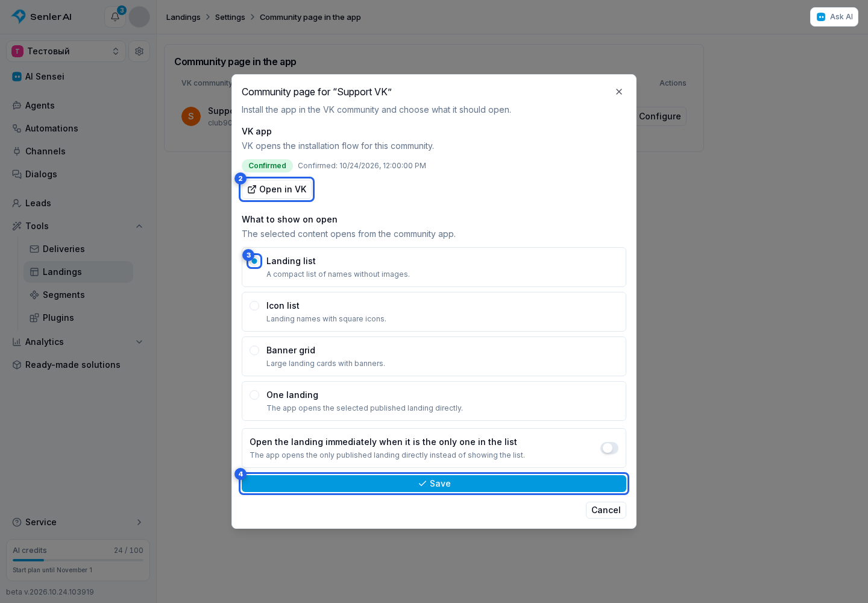
Task: Click the Dialogs chat icon
Action: [x=17, y=174]
